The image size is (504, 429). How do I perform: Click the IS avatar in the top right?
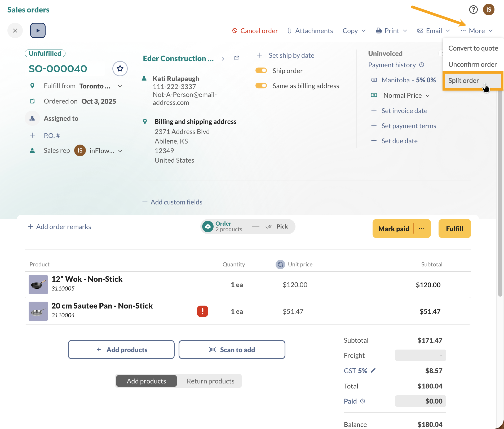click(x=489, y=10)
